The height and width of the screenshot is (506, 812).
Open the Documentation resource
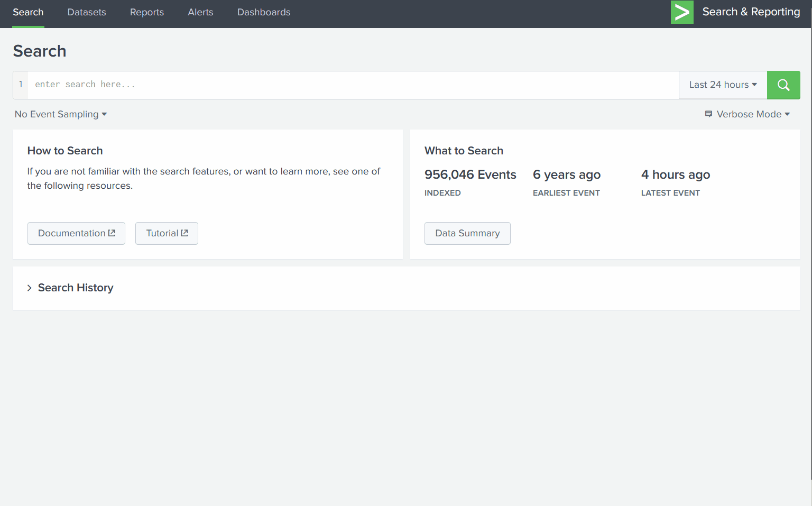click(x=76, y=233)
